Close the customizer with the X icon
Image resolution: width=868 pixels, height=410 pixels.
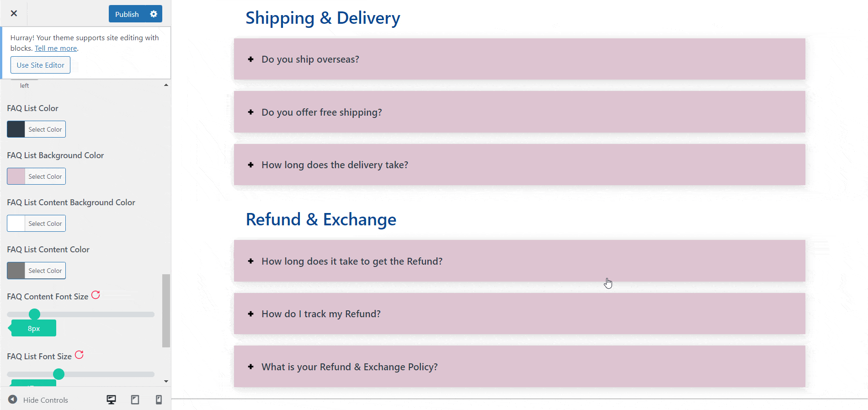13,13
